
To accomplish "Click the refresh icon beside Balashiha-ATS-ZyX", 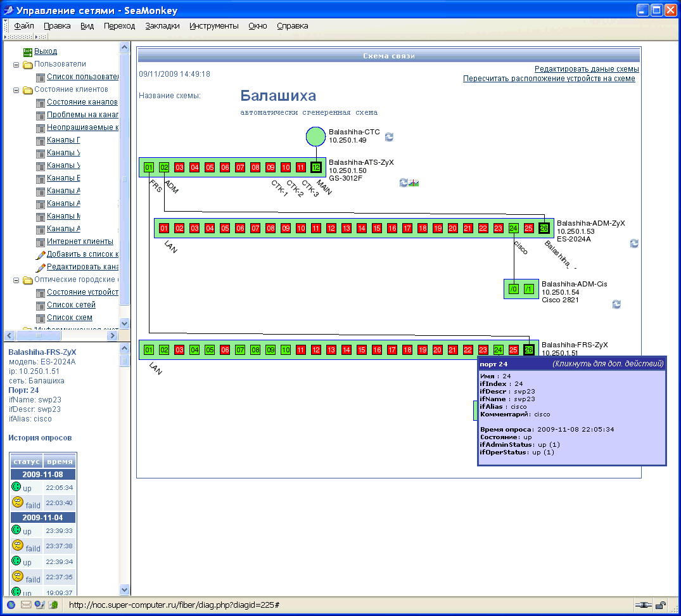I will (404, 183).
